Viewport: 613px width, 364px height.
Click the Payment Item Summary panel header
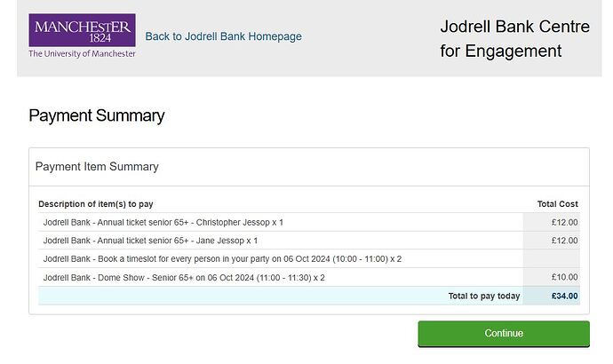tap(97, 166)
